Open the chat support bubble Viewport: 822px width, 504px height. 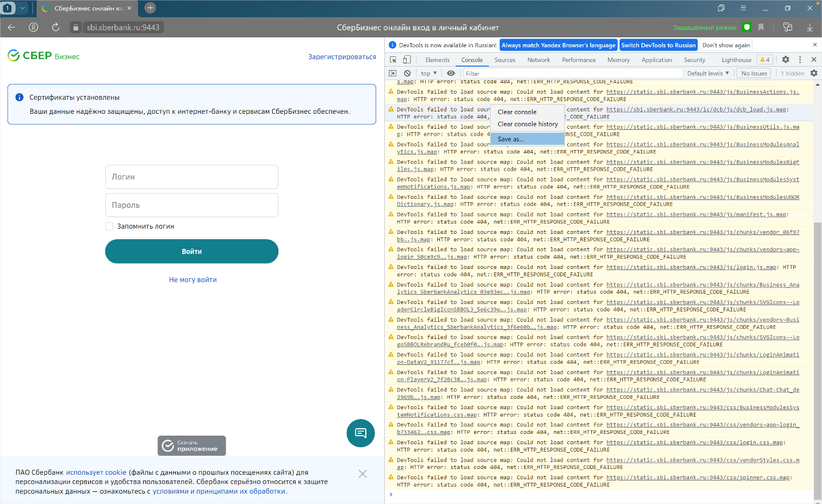pyautogui.click(x=361, y=433)
